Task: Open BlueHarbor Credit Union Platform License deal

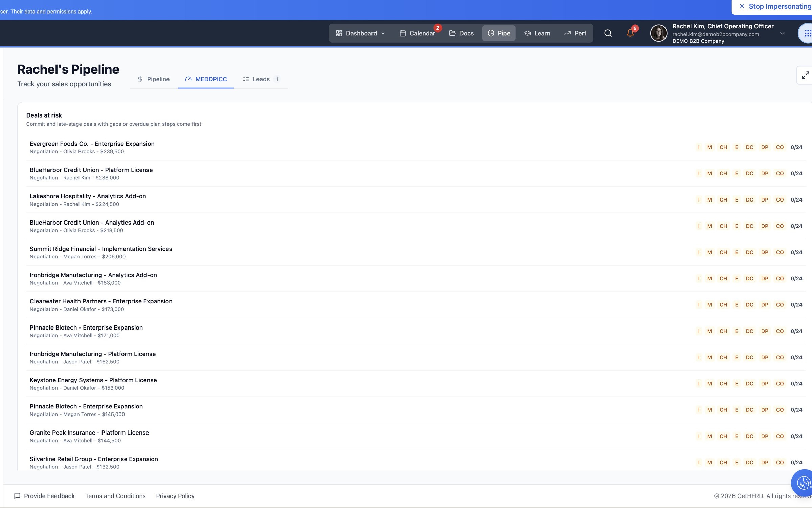Action: point(416,173)
